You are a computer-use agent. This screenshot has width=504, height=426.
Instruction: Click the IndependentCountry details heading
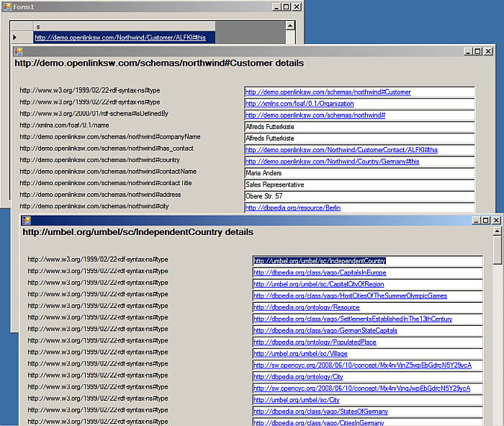pyautogui.click(x=138, y=232)
